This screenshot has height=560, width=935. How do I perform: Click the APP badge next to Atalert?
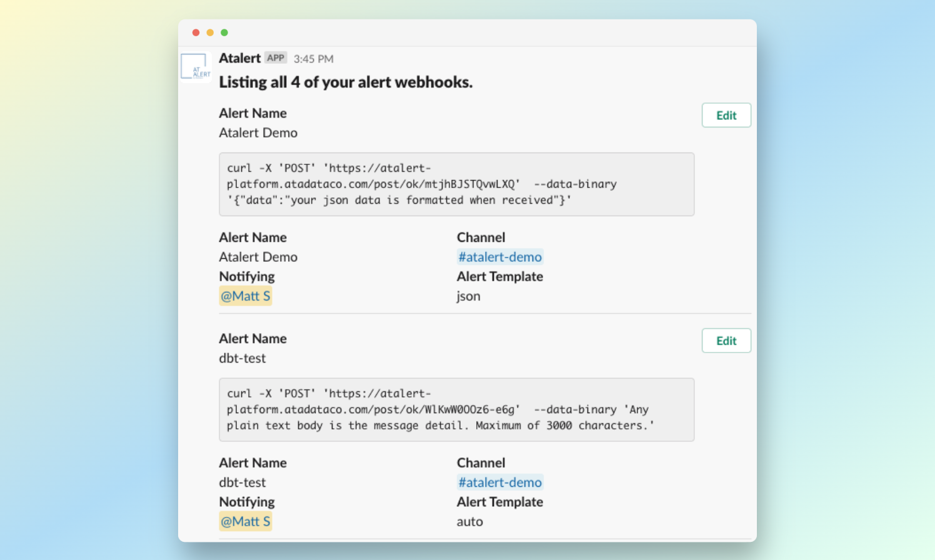pyautogui.click(x=276, y=57)
